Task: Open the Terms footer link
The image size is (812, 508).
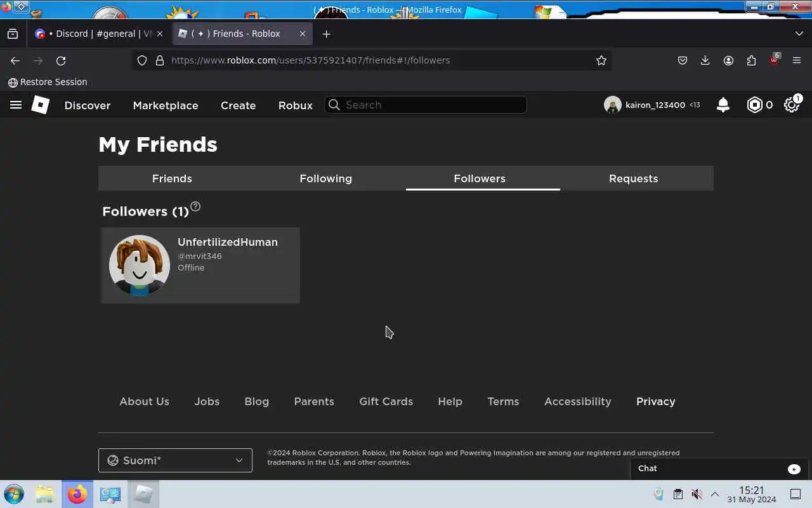Action: tap(503, 401)
